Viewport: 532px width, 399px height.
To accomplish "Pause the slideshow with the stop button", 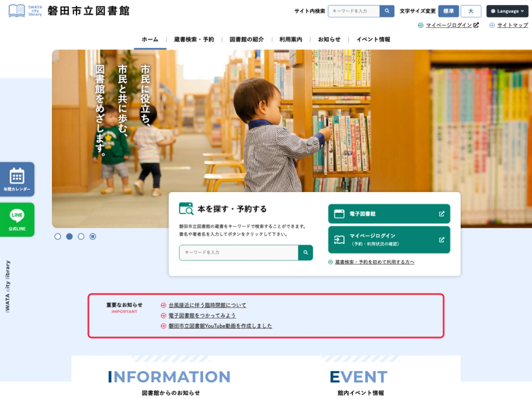I will coord(93,237).
